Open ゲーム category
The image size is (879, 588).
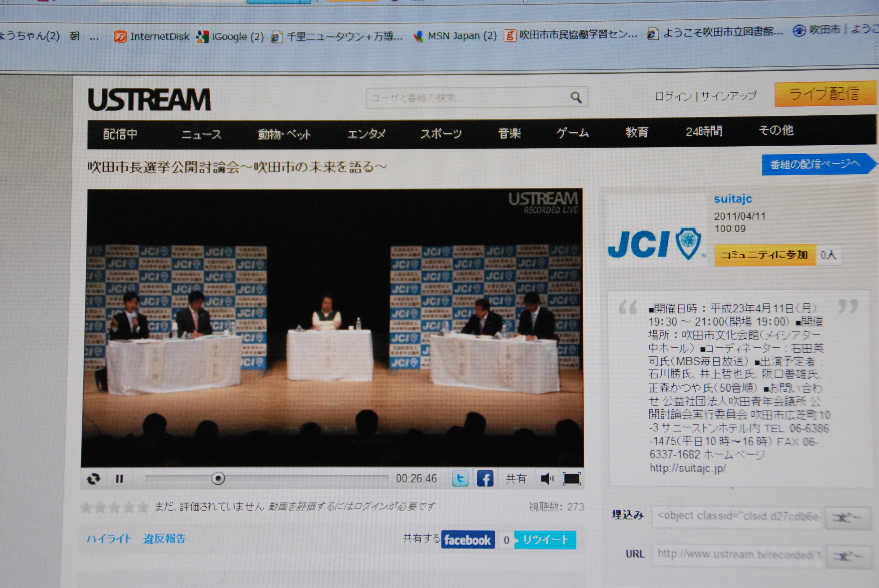tap(573, 132)
